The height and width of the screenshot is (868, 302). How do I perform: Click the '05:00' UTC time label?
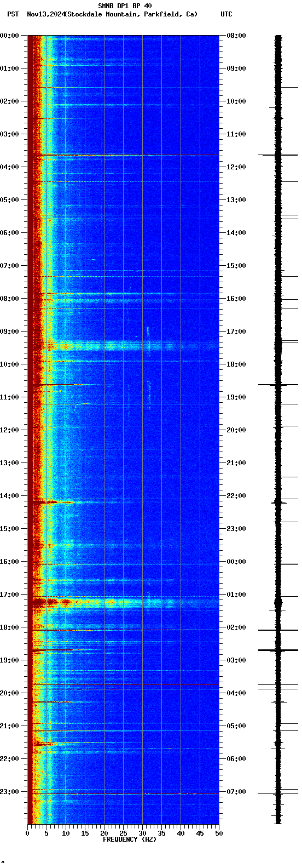[x=236, y=726]
